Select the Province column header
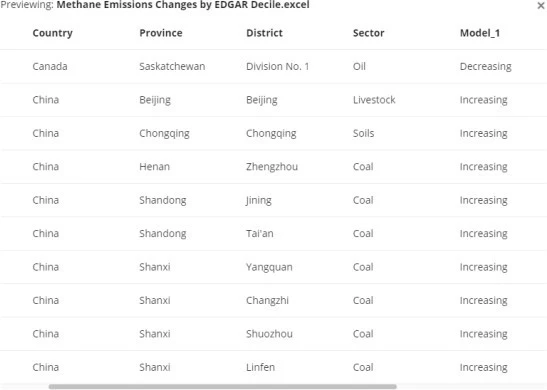This screenshot has height=390, width=547. [x=161, y=33]
